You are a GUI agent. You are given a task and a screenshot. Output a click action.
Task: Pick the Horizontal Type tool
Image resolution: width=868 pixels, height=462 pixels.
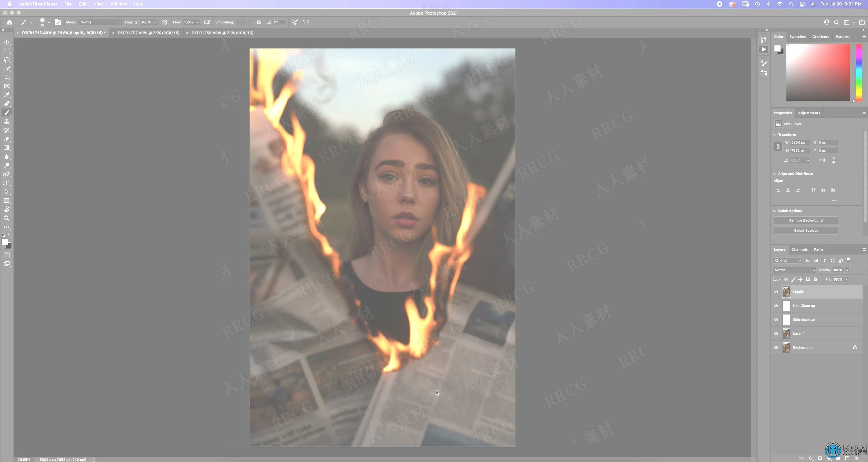tap(7, 183)
